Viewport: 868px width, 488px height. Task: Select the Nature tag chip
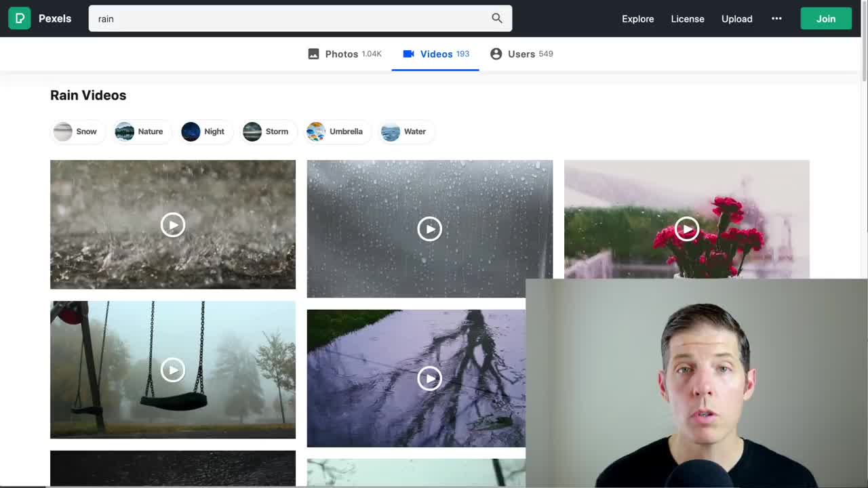click(x=141, y=131)
